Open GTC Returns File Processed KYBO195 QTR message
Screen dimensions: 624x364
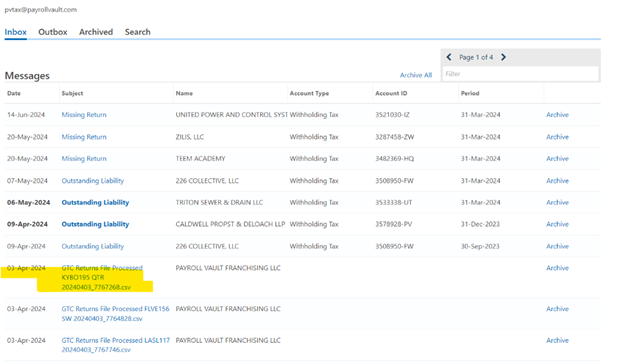(x=102, y=277)
